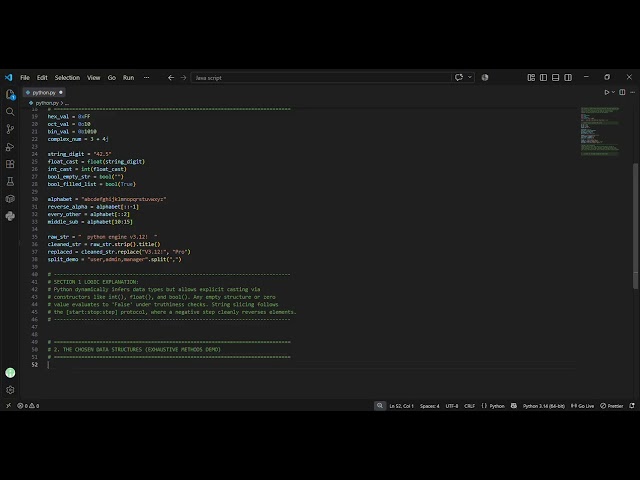Image resolution: width=640 pixels, height=480 pixels.
Task: Click the status bar icon left of Python 3.14
Action: [514, 406]
